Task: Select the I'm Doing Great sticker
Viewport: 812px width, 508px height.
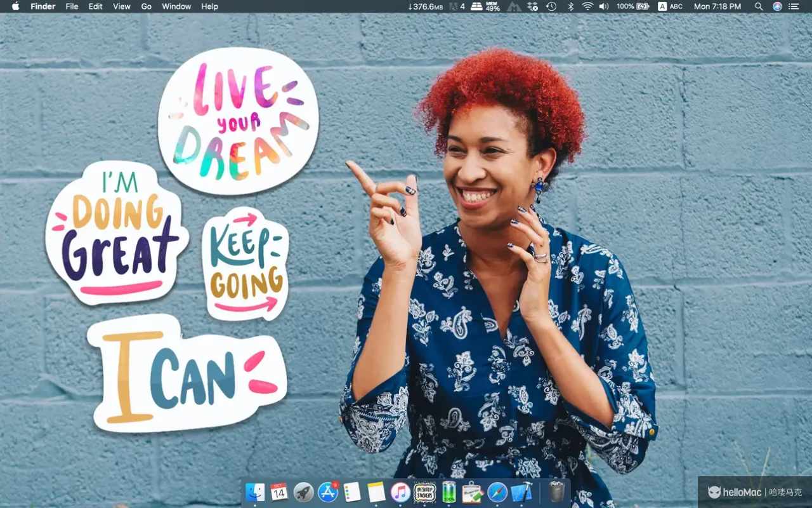Action: (x=117, y=232)
